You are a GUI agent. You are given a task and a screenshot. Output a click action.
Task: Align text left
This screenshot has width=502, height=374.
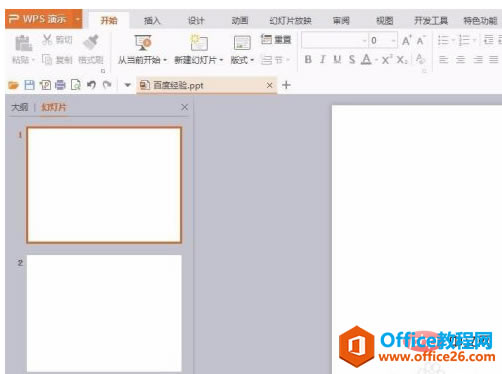click(x=443, y=60)
